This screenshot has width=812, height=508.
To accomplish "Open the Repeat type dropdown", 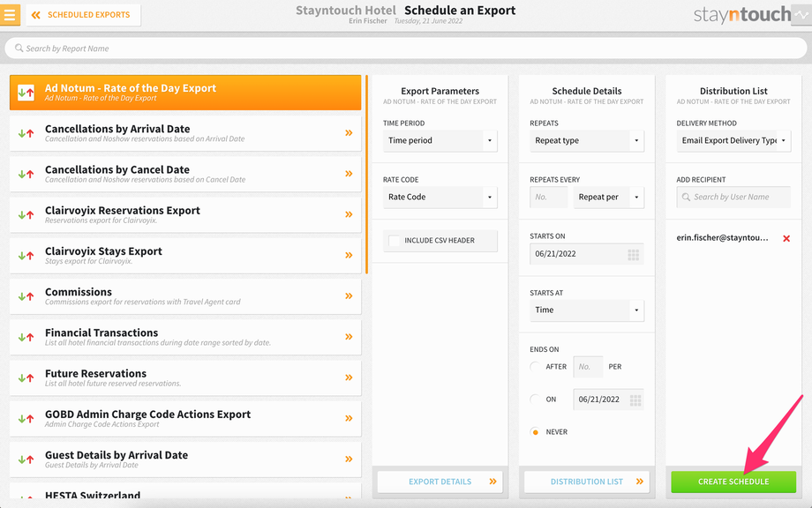I will click(587, 141).
